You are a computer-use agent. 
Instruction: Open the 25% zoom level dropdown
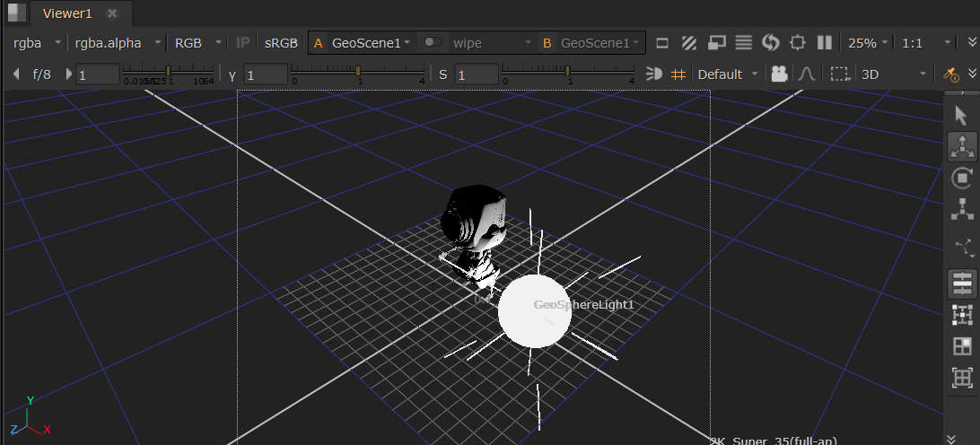pyautogui.click(x=868, y=42)
